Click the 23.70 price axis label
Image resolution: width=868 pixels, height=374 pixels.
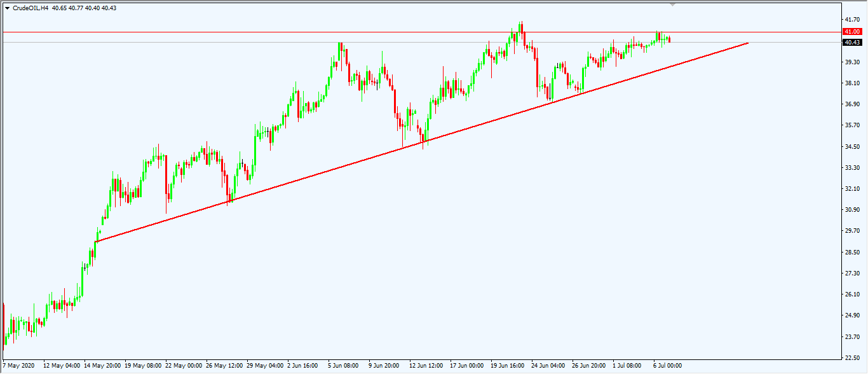point(851,336)
